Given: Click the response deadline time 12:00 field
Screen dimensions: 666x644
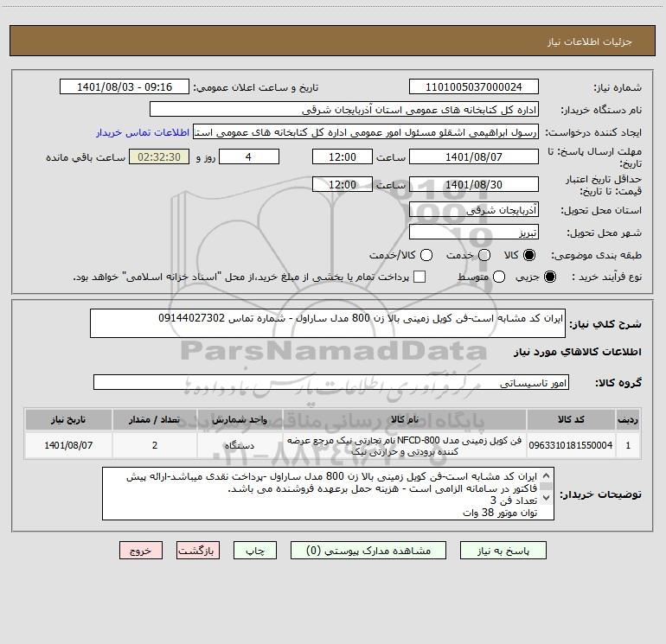Looking at the screenshot, I should (x=343, y=156).
